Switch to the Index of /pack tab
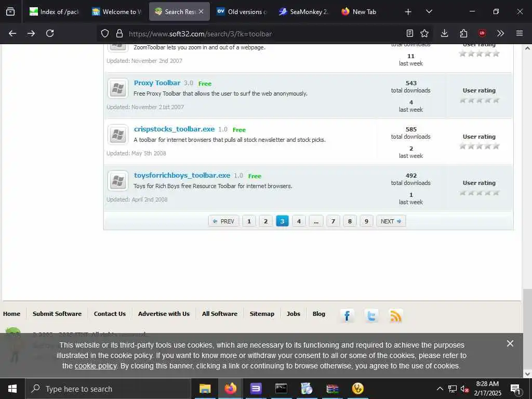 (54, 11)
